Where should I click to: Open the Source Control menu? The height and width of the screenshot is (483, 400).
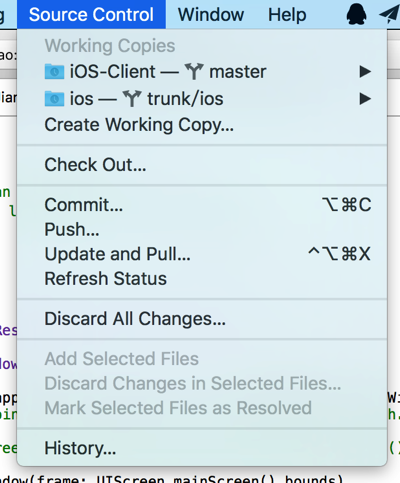point(91,14)
